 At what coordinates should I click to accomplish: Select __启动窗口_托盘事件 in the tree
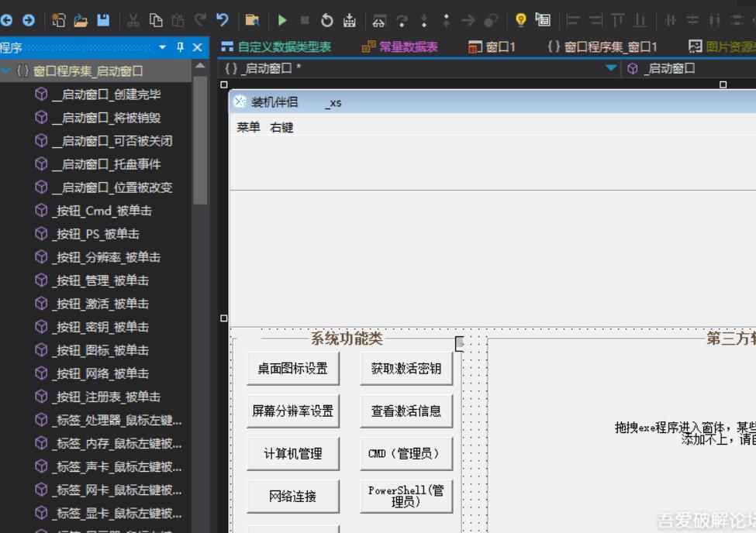tap(106, 164)
